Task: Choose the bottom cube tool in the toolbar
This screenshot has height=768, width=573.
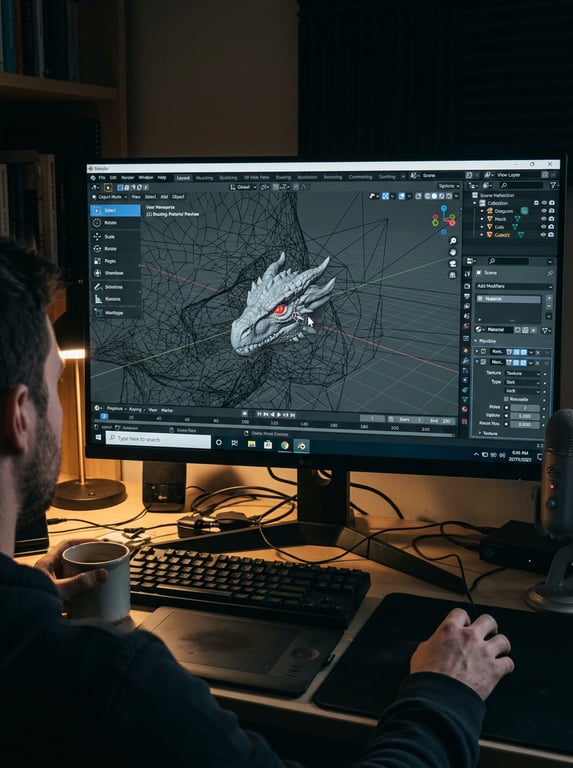Action: pos(116,312)
